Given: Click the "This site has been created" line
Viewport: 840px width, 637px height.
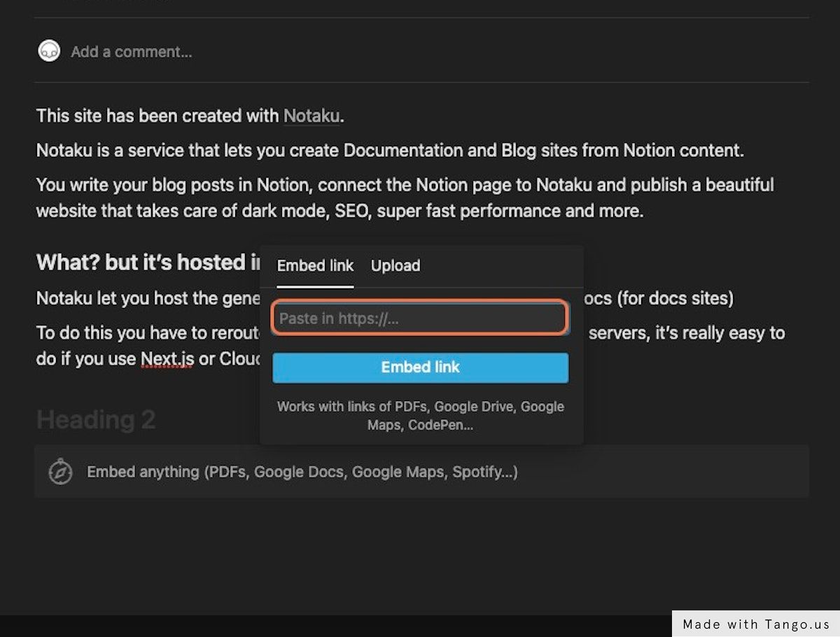Looking at the screenshot, I should 159,116.
